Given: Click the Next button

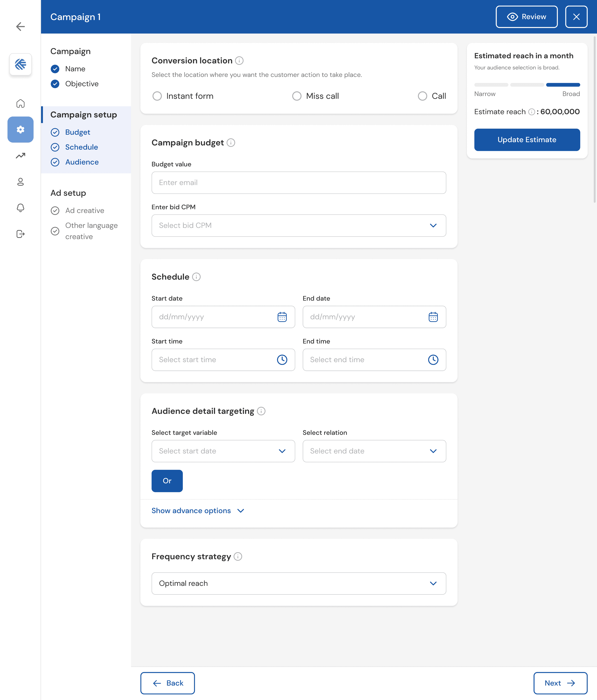Looking at the screenshot, I should pos(560,683).
